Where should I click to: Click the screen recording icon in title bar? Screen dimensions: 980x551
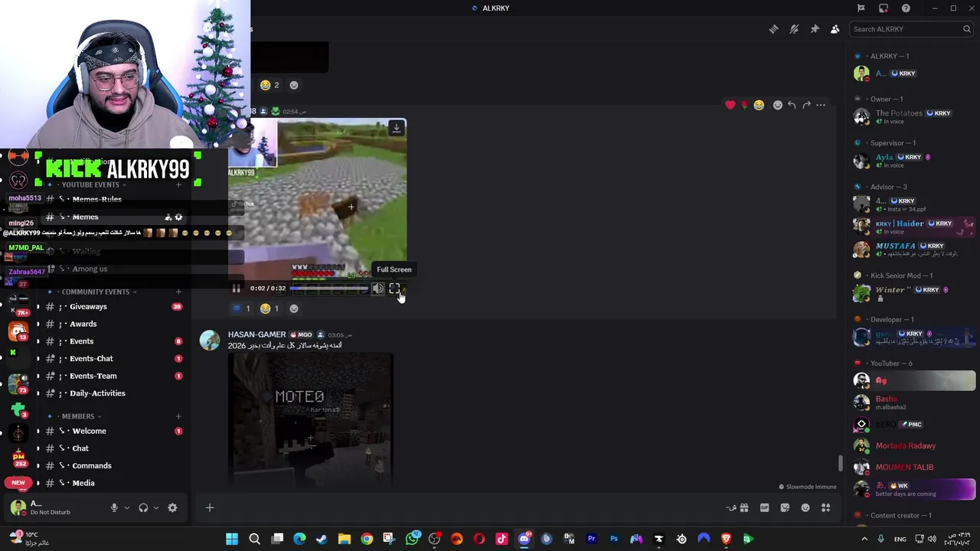click(x=884, y=8)
